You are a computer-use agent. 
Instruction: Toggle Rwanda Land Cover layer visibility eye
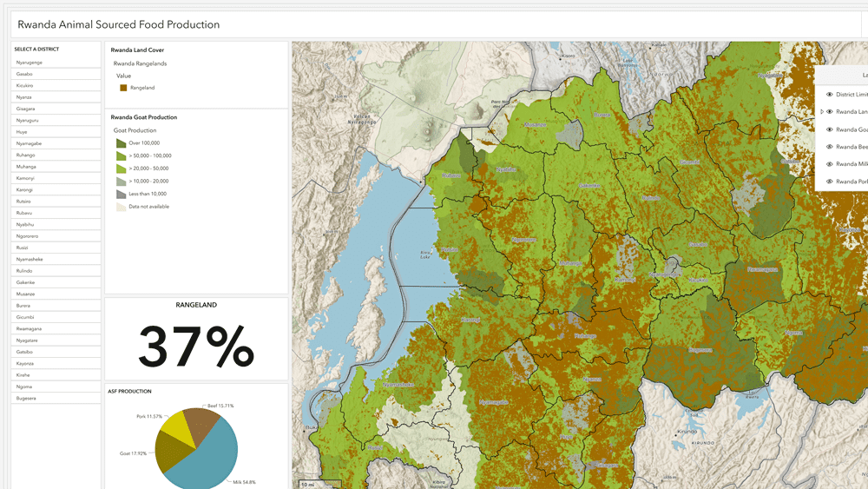tap(829, 112)
